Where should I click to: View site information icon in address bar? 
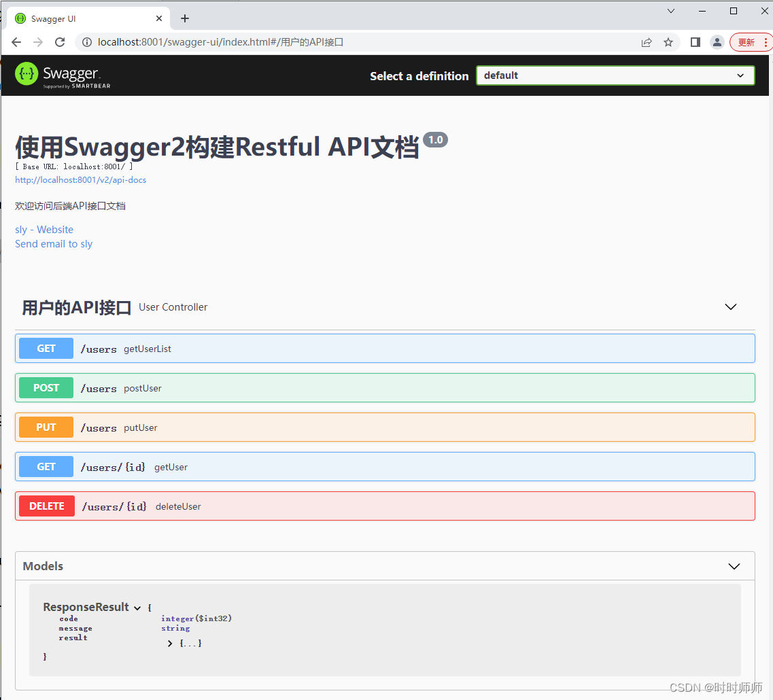point(87,42)
